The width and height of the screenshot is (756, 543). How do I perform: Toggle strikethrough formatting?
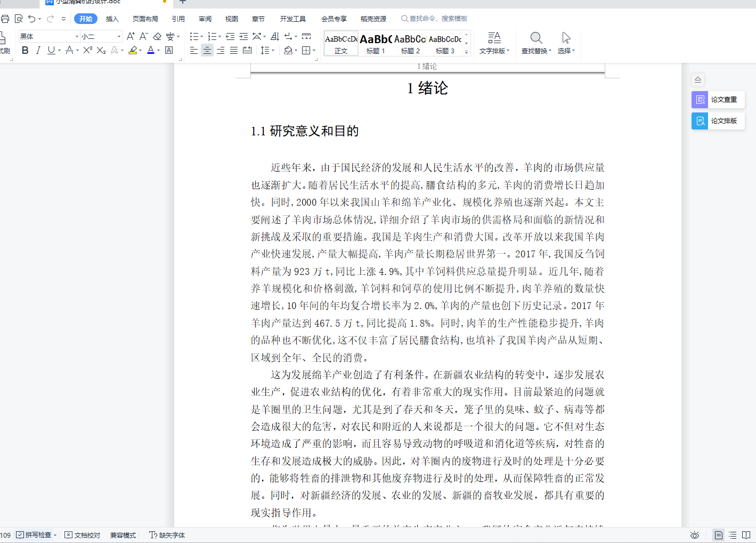(x=69, y=50)
